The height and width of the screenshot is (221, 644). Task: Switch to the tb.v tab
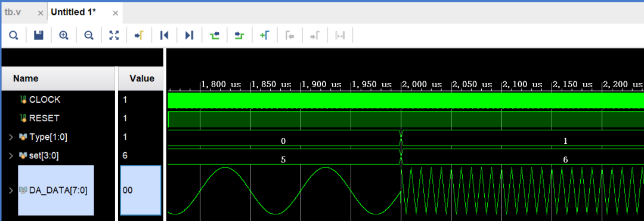tap(13, 13)
